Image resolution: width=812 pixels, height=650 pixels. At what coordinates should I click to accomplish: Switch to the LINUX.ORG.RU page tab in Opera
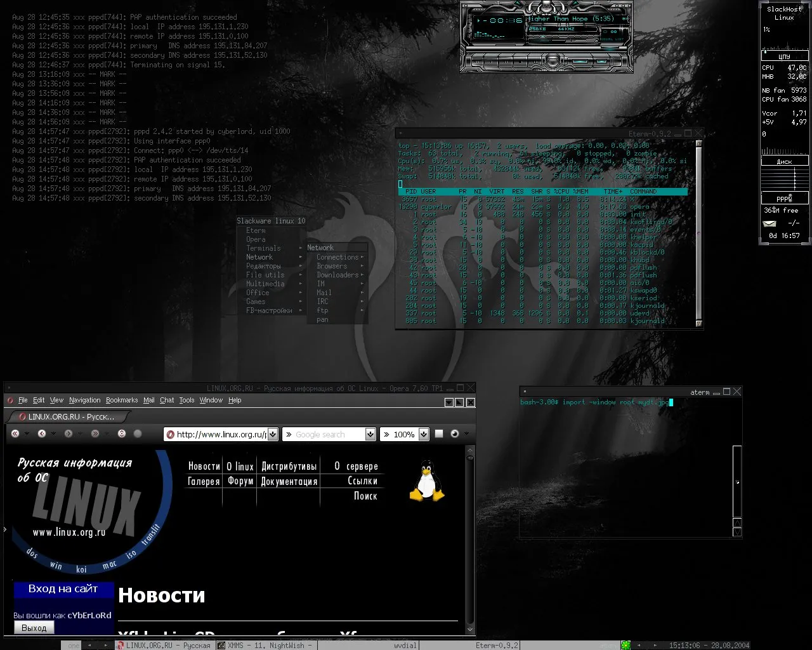pos(68,417)
